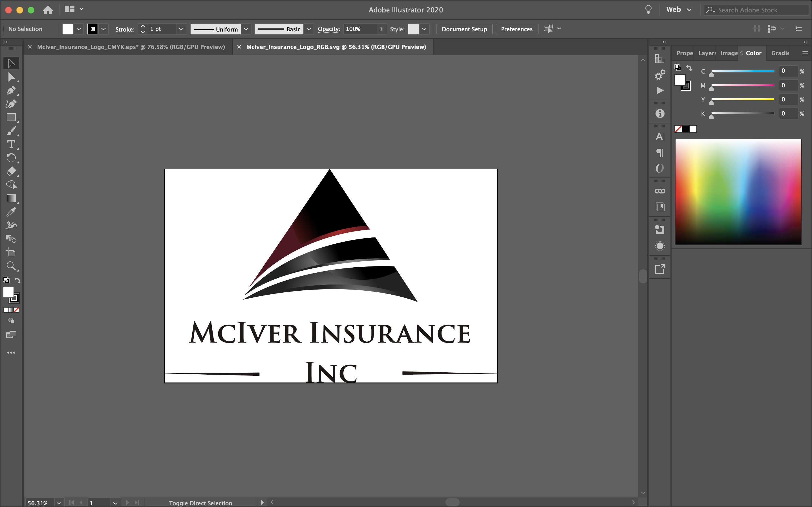The image size is (812, 507).
Task: Click the Home icon
Action: coord(48,10)
